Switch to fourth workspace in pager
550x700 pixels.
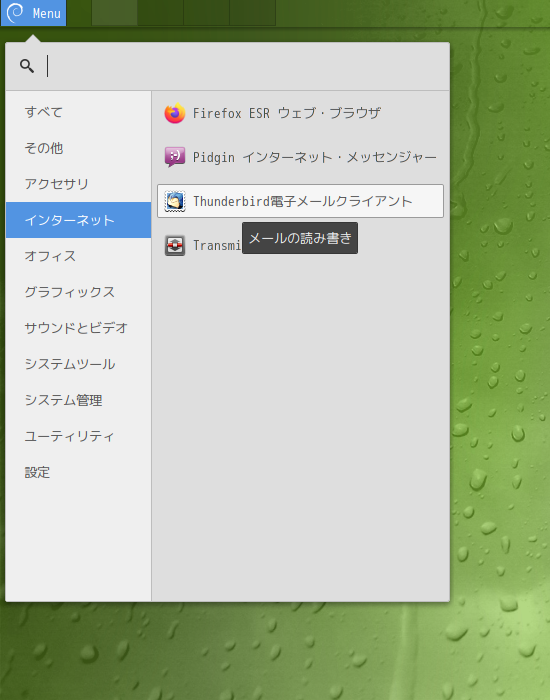[252, 12]
